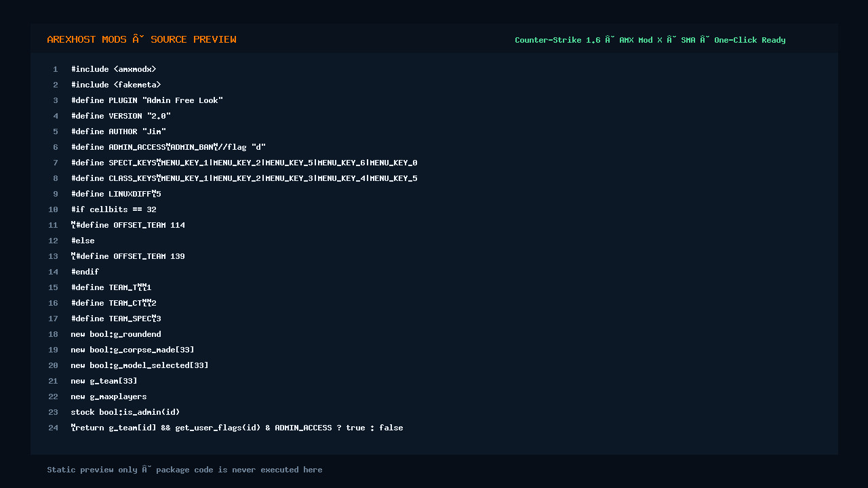Screen dimensions: 868x488
Task: Click the TEAM_SPEC define line
Action: 116,319
